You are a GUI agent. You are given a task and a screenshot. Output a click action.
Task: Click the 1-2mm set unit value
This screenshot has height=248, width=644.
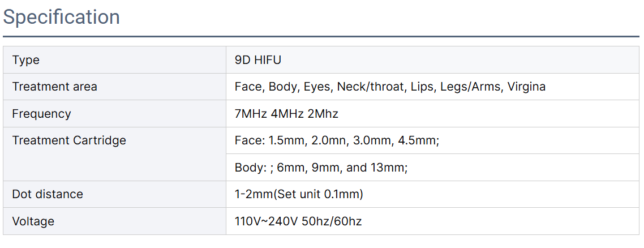point(299,194)
